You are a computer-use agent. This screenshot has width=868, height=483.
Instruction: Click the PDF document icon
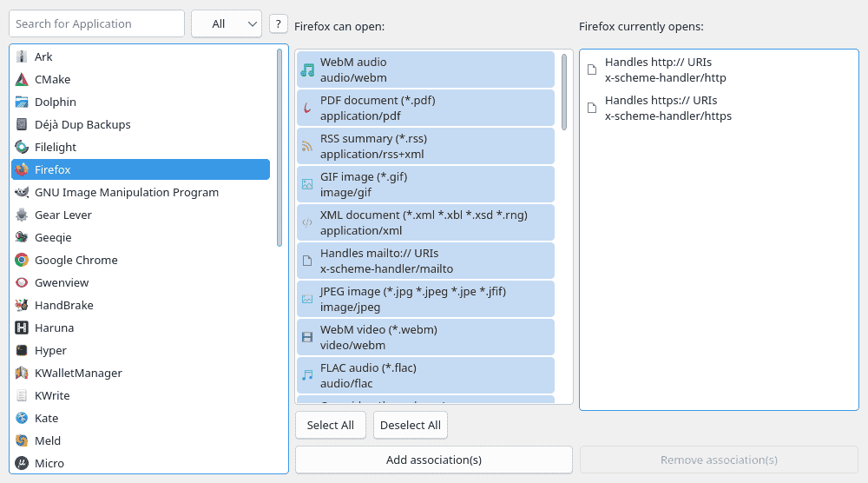(x=307, y=108)
